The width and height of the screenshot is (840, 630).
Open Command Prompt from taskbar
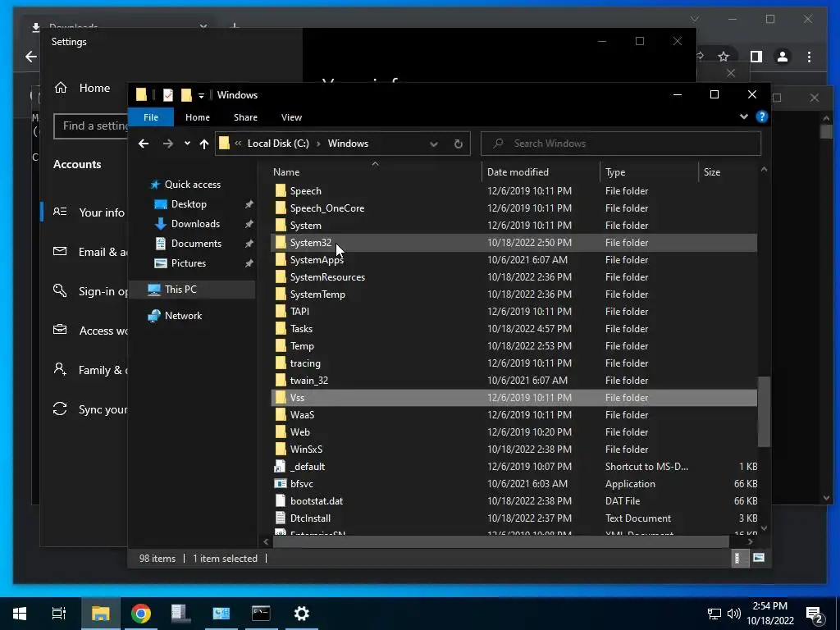[261, 614]
